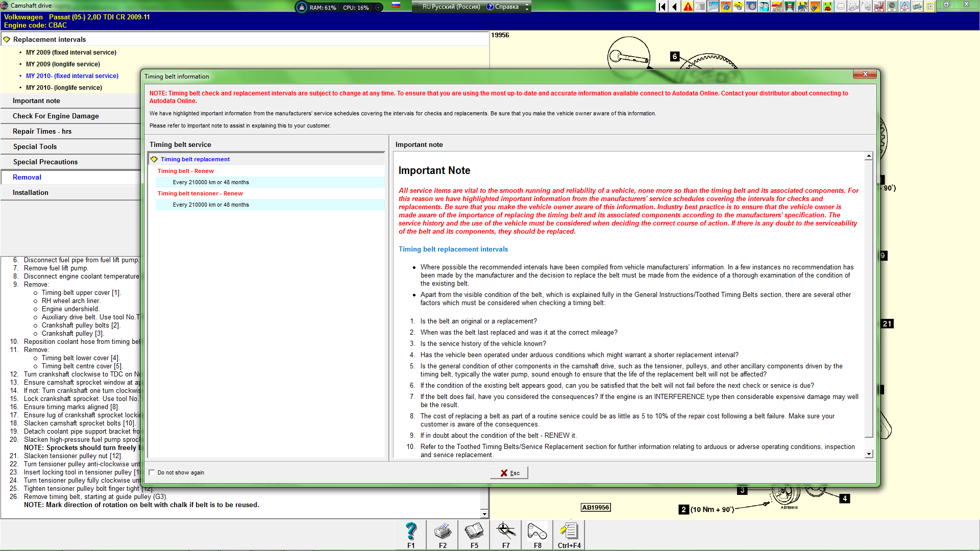Open the diagnostic tester toolbar icon
This screenshot has height=551, width=980.
pyautogui.click(x=815, y=7)
